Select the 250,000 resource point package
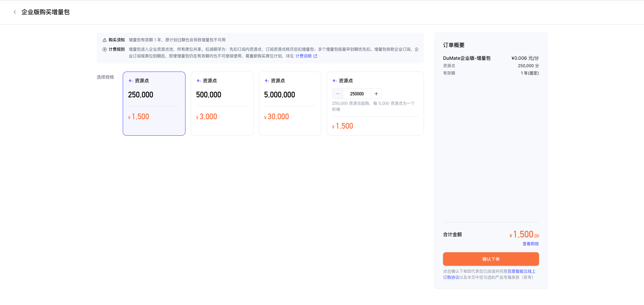 click(154, 103)
